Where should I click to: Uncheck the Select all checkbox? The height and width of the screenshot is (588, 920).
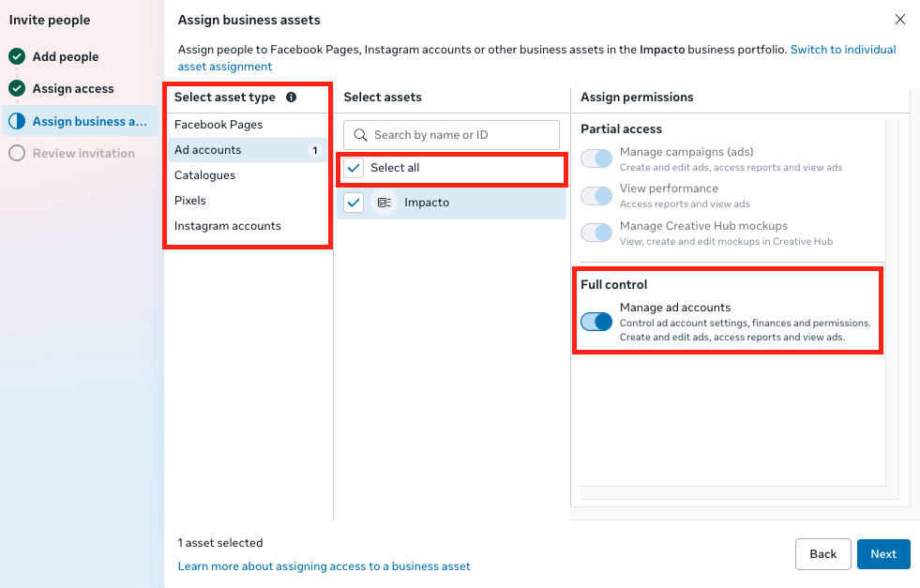pos(354,168)
